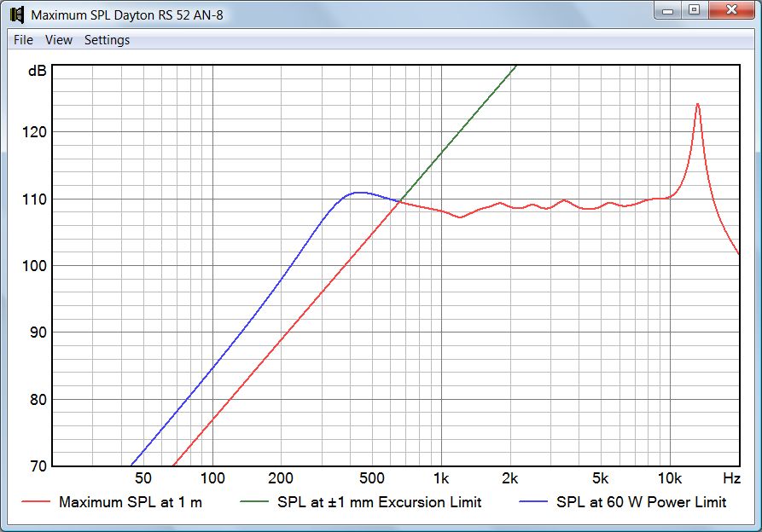Image resolution: width=762 pixels, height=532 pixels.
Task: Click the green legend line swatch
Action: point(254,502)
